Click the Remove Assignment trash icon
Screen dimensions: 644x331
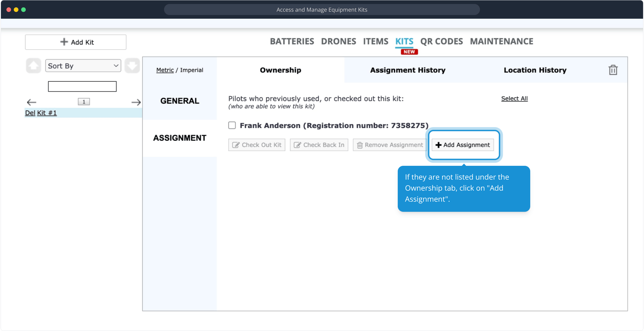click(360, 145)
